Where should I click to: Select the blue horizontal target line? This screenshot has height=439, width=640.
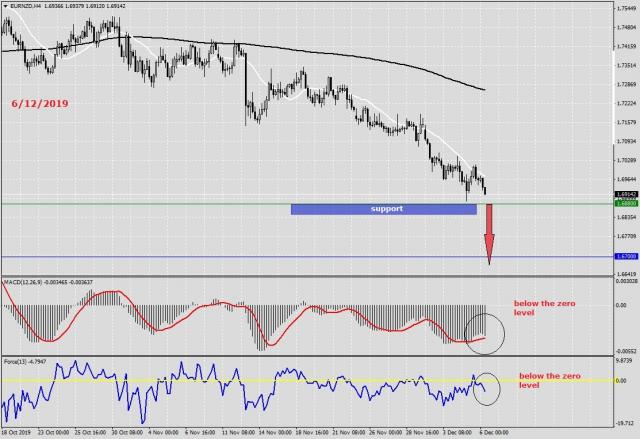click(x=150, y=257)
